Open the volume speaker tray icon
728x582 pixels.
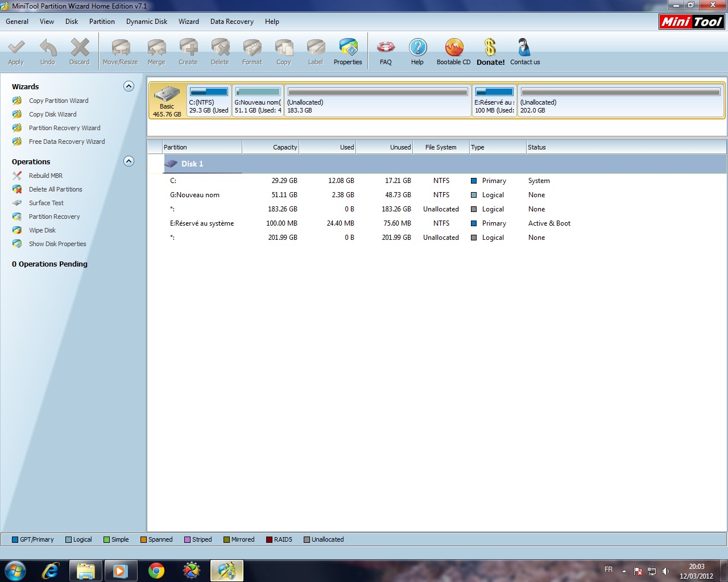[x=665, y=571]
